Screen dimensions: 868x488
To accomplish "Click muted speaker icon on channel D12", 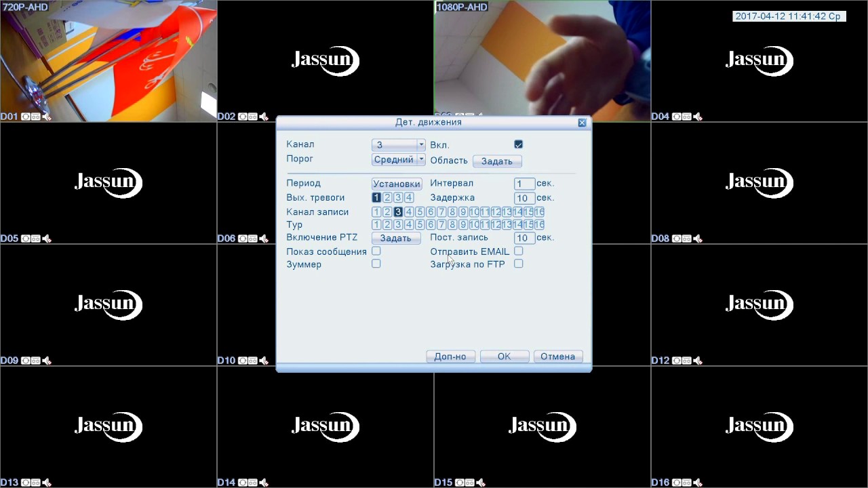I will coord(698,361).
